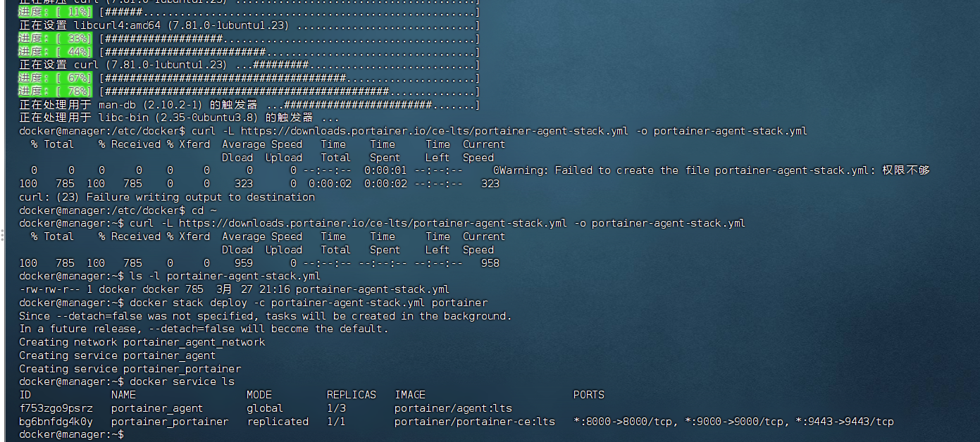Click 'global' in the MODE column
The image size is (980, 442).
pos(265,408)
